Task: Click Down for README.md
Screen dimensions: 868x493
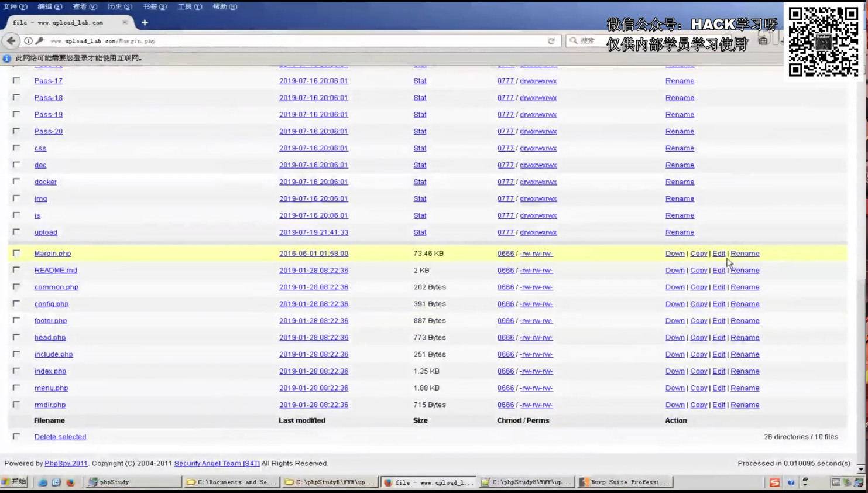Action: (x=675, y=270)
